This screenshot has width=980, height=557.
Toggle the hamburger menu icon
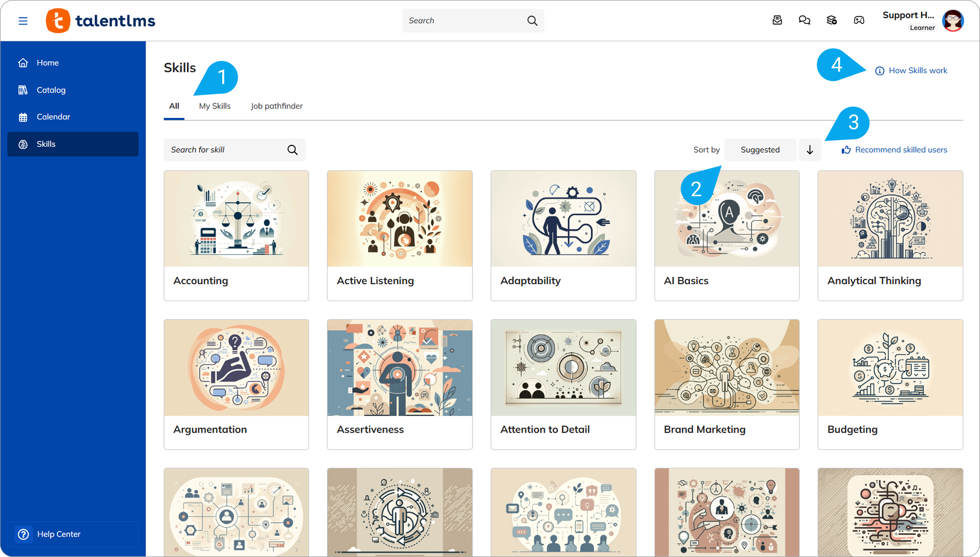(x=23, y=21)
